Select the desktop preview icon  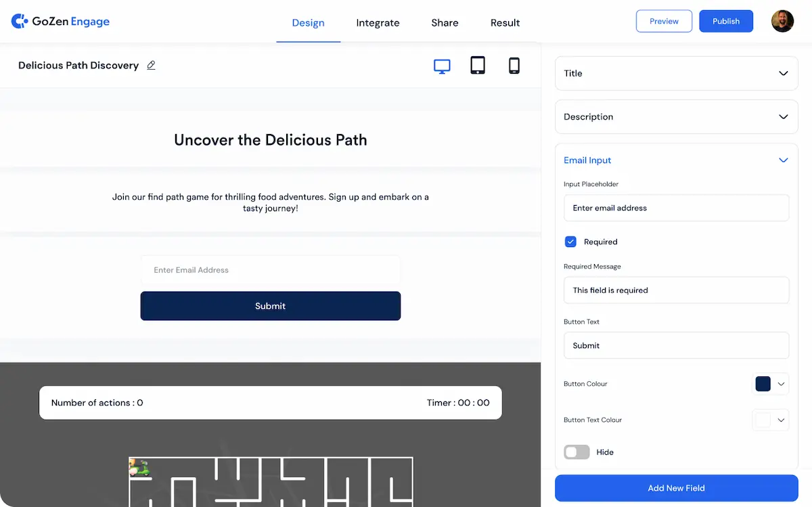[x=442, y=66]
